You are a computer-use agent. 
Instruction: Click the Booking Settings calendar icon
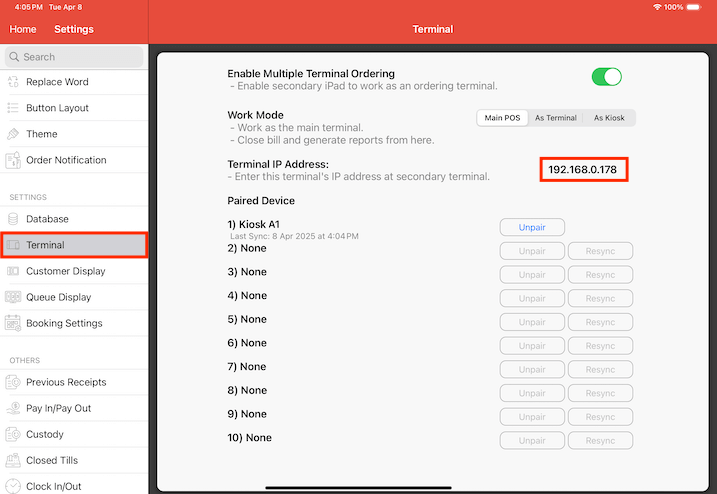[x=13, y=323]
